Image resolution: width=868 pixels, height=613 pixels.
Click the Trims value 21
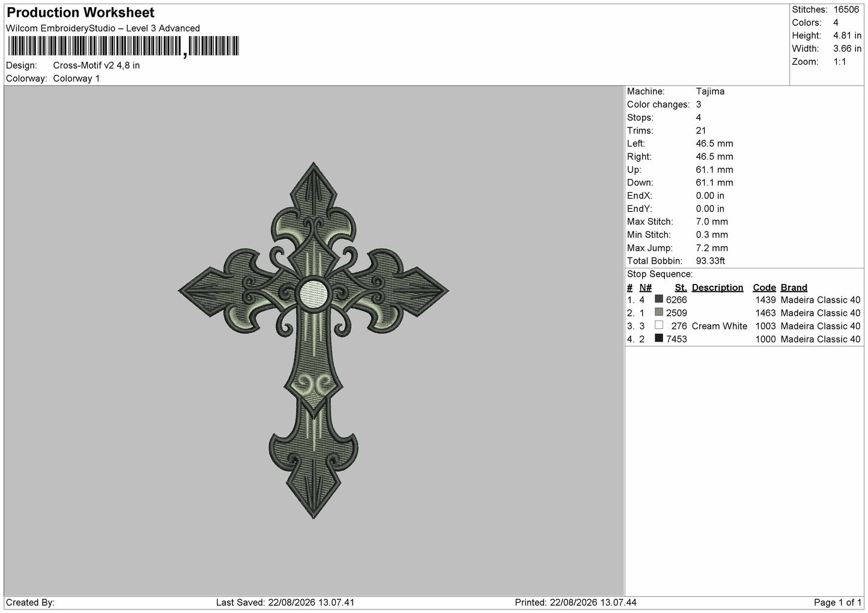[x=701, y=131]
